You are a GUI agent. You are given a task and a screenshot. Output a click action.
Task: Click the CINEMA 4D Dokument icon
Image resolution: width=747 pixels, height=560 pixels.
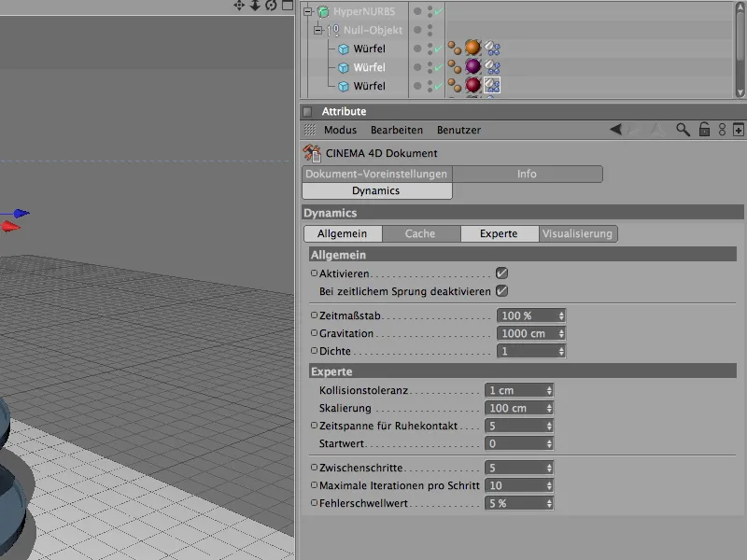(312, 153)
